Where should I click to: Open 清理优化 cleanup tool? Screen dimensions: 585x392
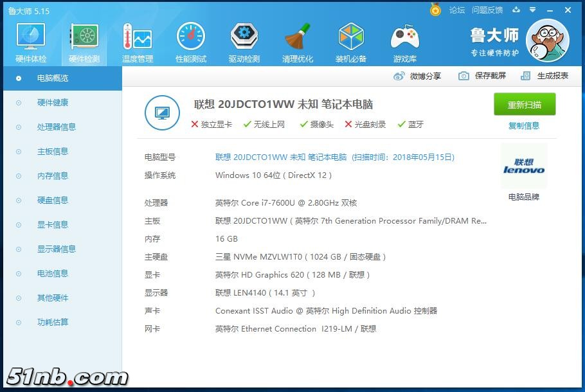tap(297, 40)
